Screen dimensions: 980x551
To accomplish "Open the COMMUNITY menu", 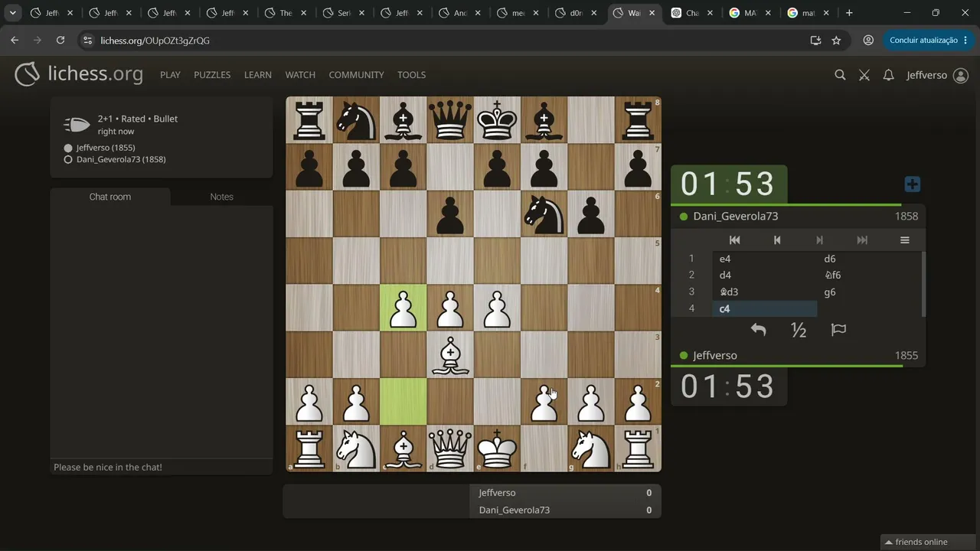I will pos(356,75).
